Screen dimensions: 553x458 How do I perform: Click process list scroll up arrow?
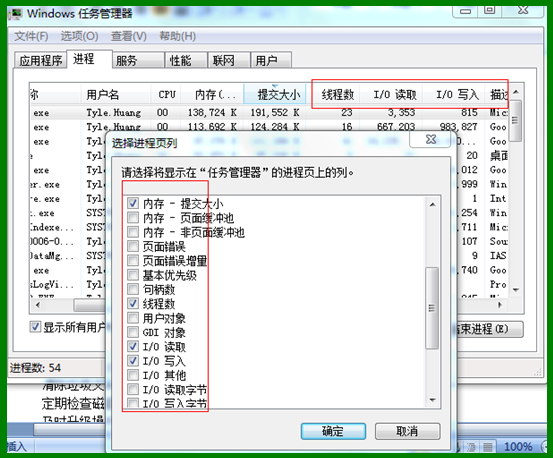coord(516,92)
